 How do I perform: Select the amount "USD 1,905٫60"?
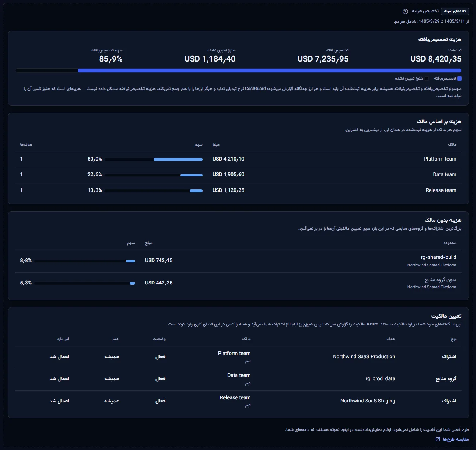point(228,174)
